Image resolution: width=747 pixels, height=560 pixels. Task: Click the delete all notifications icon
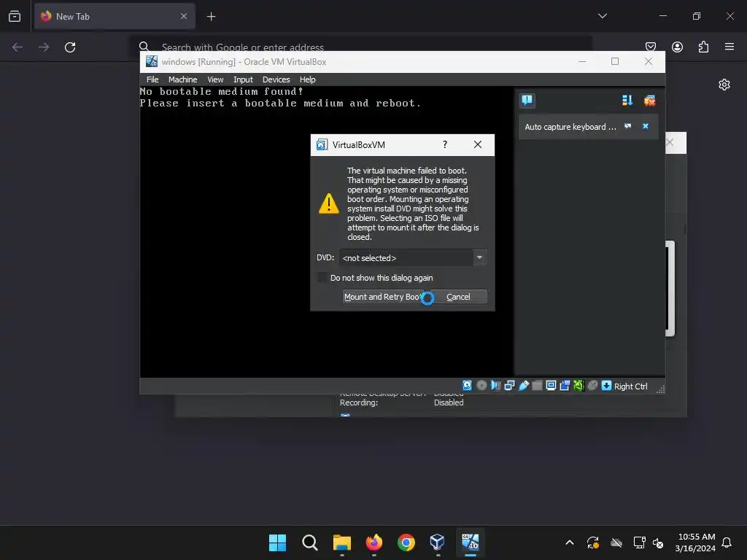649,101
